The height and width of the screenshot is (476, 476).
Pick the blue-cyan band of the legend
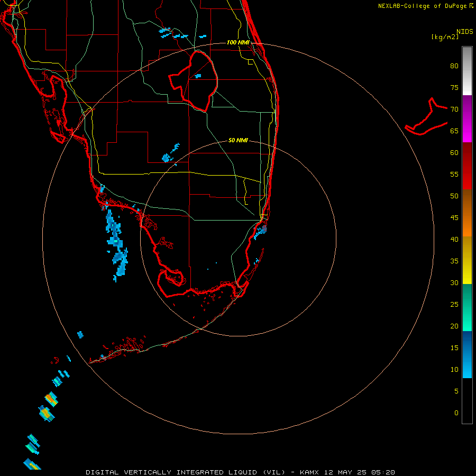click(x=467, y=354)
